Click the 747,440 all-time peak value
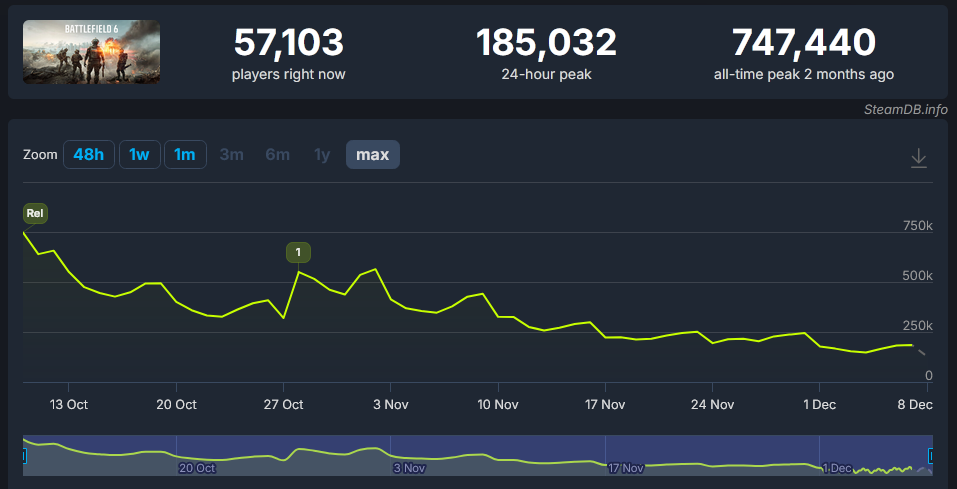957x489 pixels. tap(804, 43)
